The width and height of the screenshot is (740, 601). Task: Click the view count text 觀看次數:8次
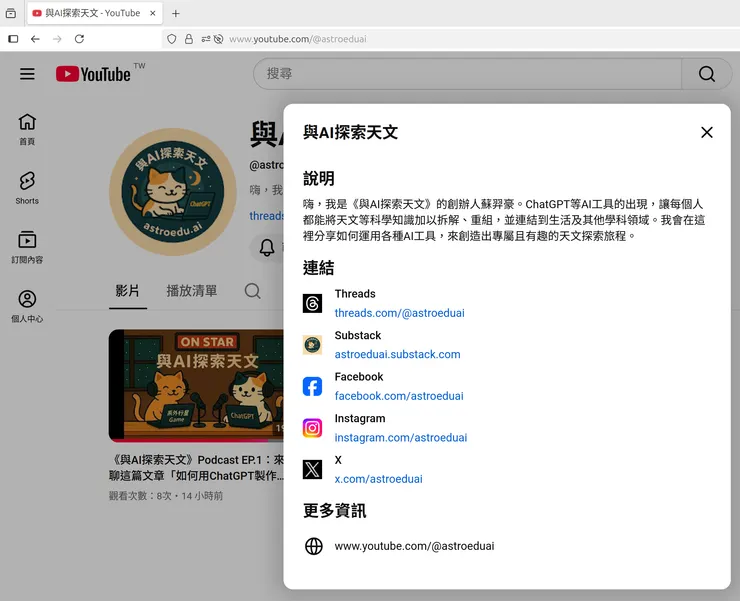(140, 496)
